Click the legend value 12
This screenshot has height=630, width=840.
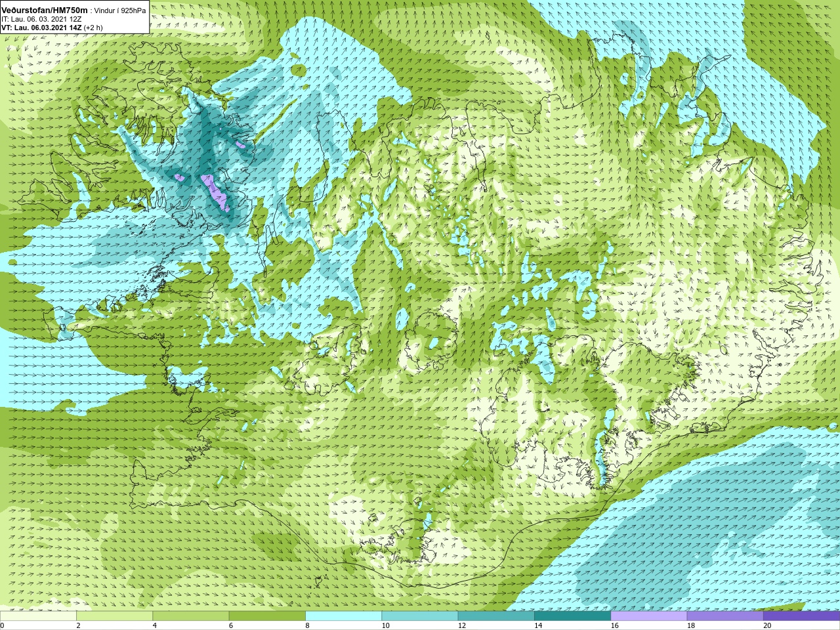[462, 625]
